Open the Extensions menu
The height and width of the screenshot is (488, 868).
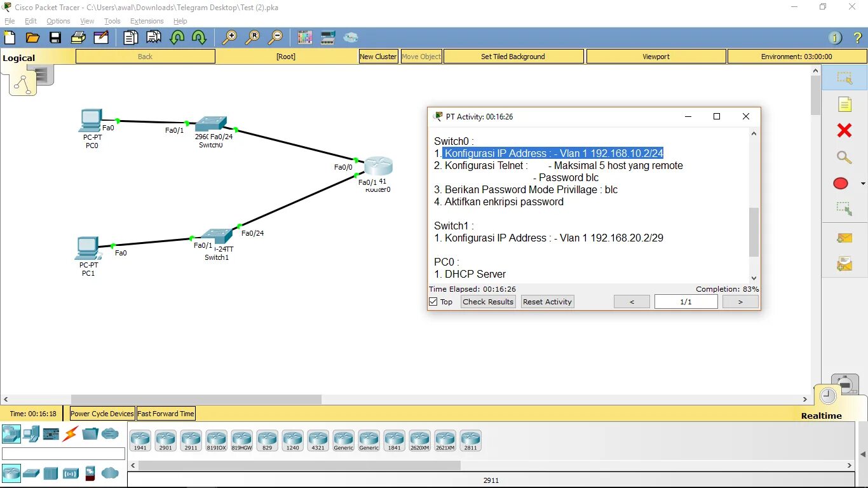(147, 21)
